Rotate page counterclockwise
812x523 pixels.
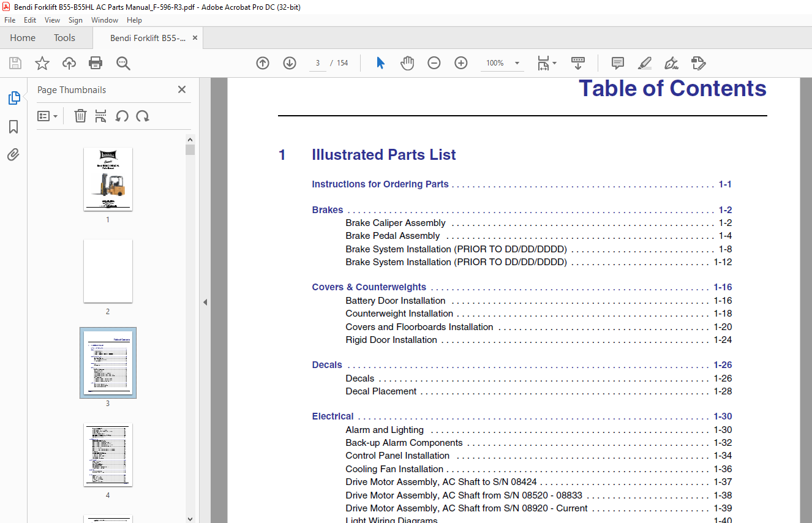(x=122, y=116)
